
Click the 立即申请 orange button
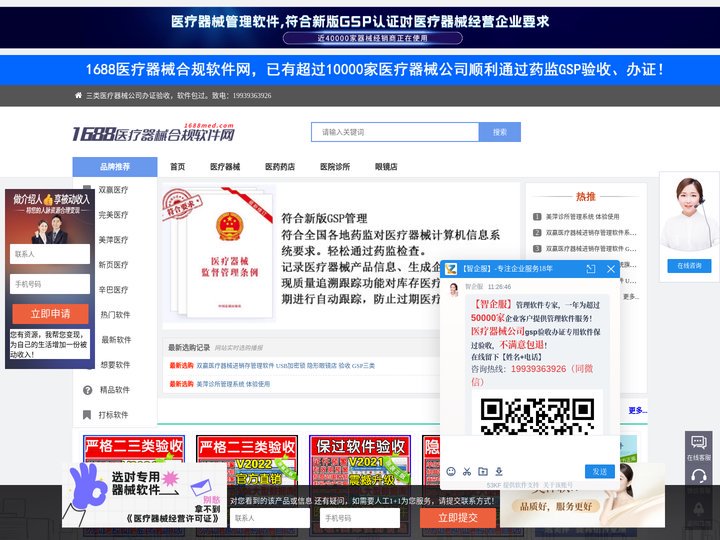[50, 314]
